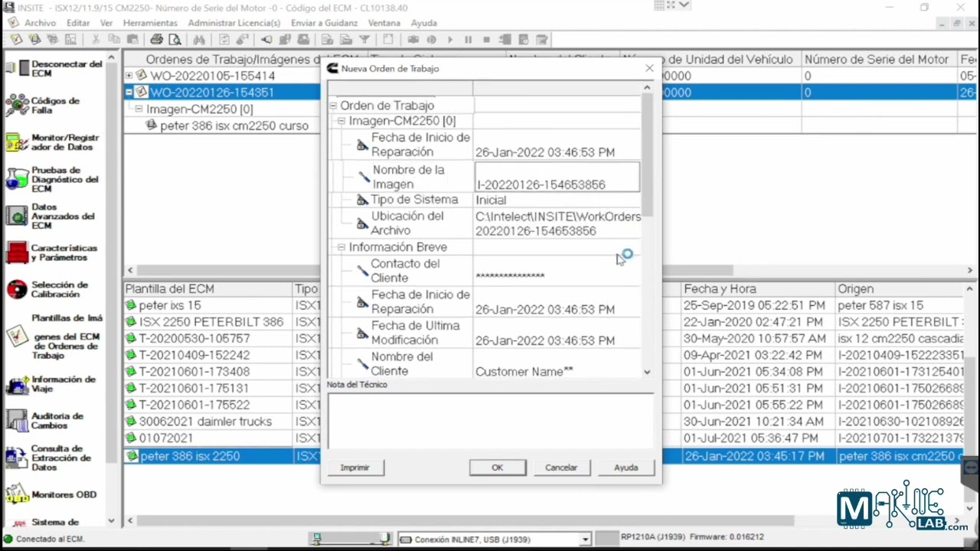
Task: Click the Play toolbar icon
Action: coord(450,40)
